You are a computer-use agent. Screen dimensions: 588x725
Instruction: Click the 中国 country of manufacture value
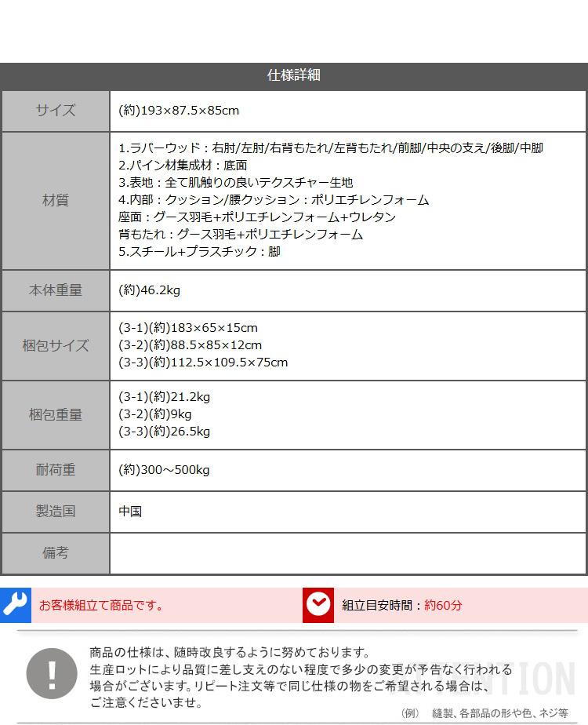[x=130, y=512]
